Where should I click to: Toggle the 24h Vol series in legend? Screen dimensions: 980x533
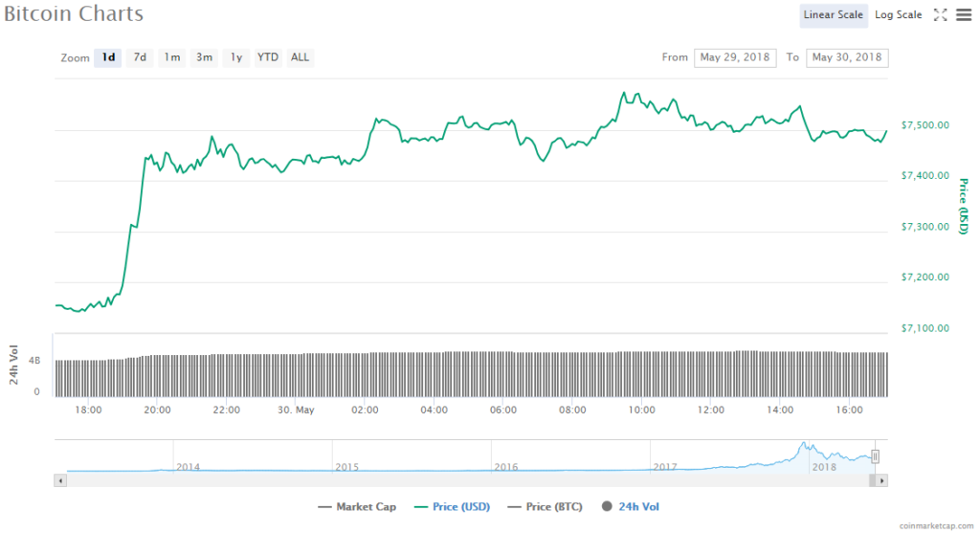pyautogui.click(x=631, y=507)
